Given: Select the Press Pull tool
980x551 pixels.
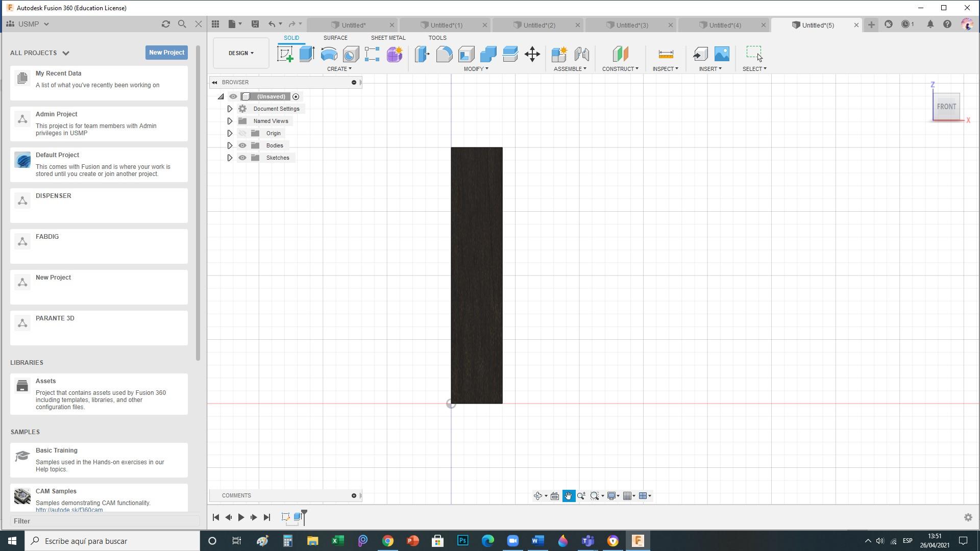Looking at the screenshot, I should [x=422, y=54].
